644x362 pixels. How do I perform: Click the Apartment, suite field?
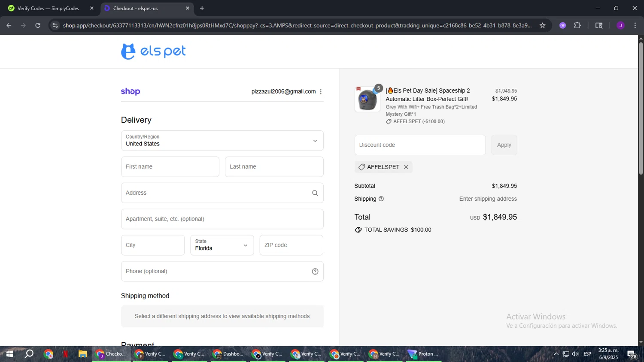tap(222, 219)
